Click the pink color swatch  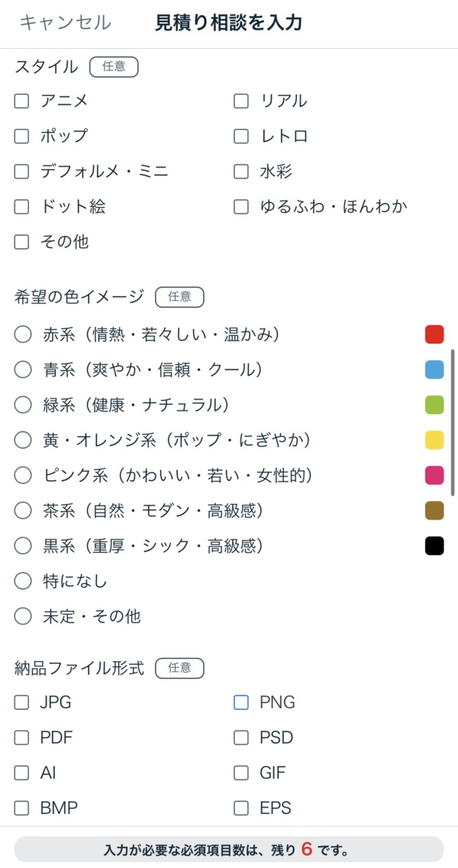pos(434,475)
